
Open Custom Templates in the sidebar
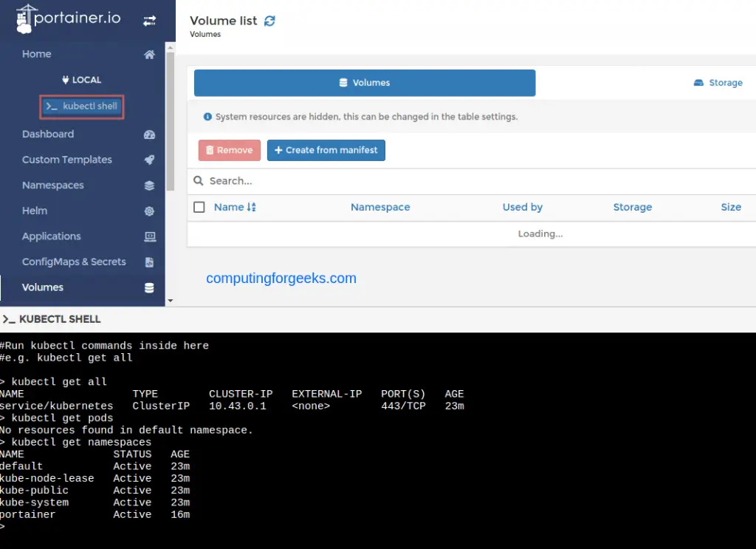[x=67, y=160]
